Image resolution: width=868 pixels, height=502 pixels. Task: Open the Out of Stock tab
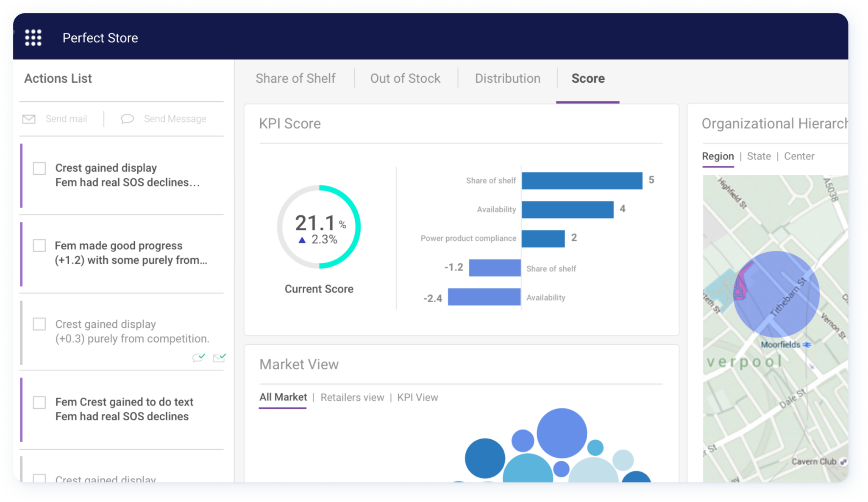click(x=405, y=78)
